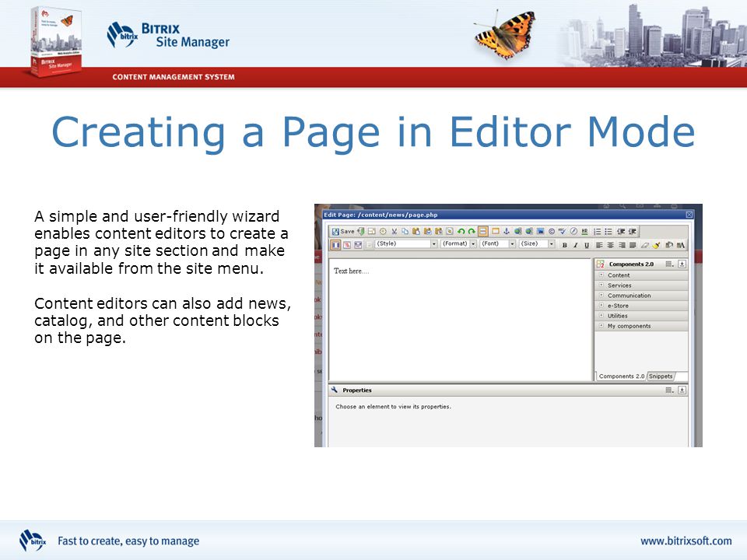Click the cut scissors icon
Screen dimensions: 747x560
point(394,232)
